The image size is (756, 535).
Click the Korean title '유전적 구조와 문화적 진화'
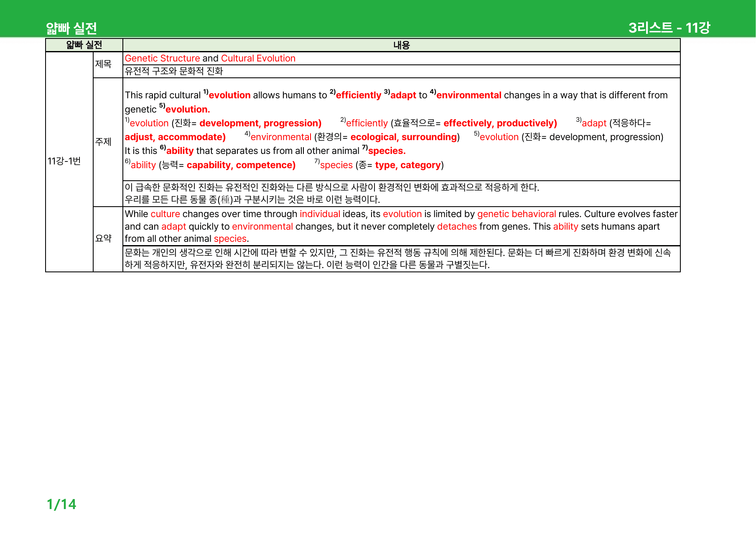pyautogui.click(x=174, y=71)
